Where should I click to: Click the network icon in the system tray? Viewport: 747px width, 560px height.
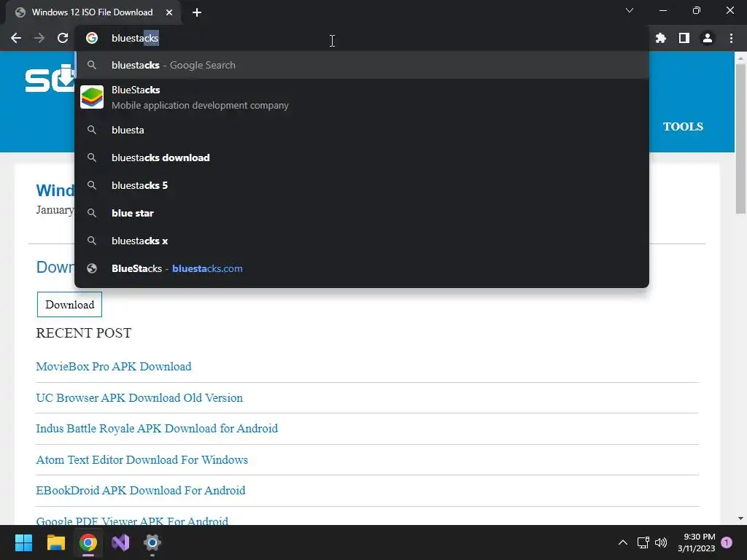point(643,542)
